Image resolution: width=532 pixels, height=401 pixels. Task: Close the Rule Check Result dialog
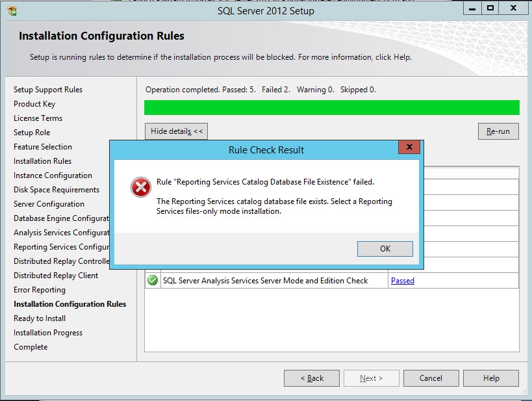pyautogui.click(x=409, y=147)
